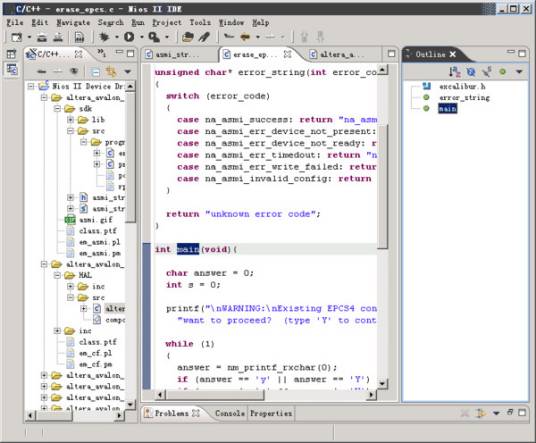The height and width of the screenshot is (443, 536).
Task: Switch to the Console tab
Action: [230, 413]
